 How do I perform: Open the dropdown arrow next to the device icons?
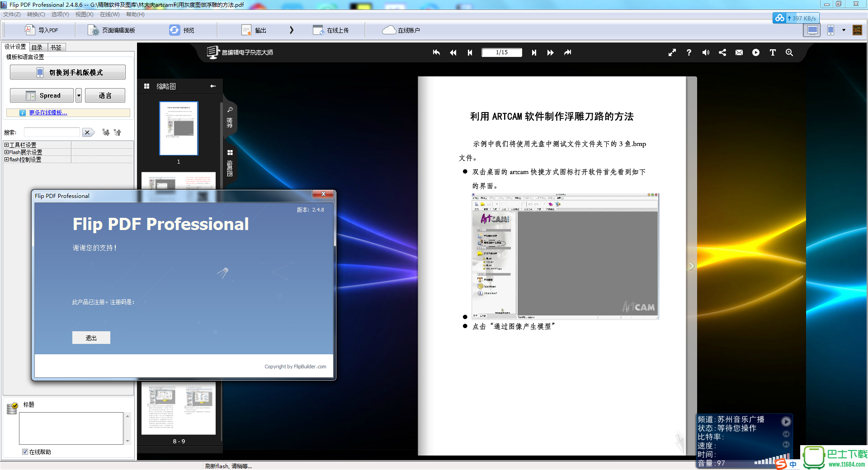click(x=844, y=30)
